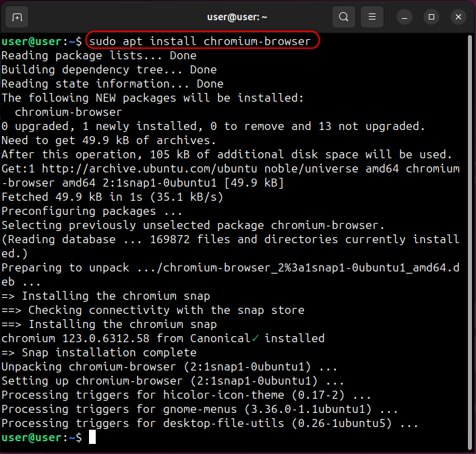Click the 'Reading state information... Done' line
Viewport: 476px width, 454px height.
113,84
